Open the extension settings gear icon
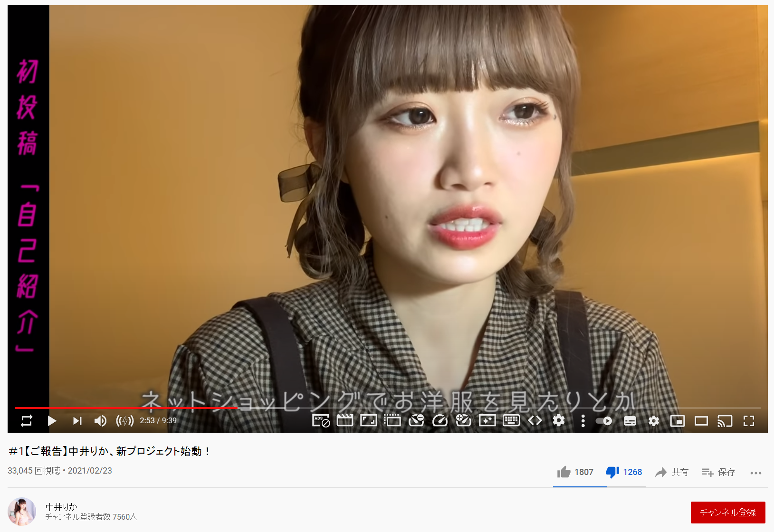 tap(559, 420)
